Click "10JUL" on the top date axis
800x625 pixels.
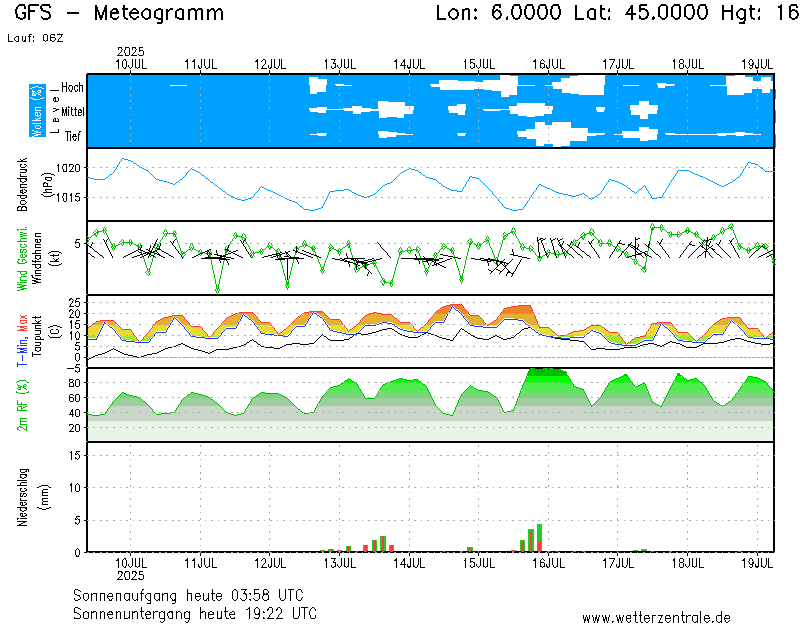coord(131,64)
